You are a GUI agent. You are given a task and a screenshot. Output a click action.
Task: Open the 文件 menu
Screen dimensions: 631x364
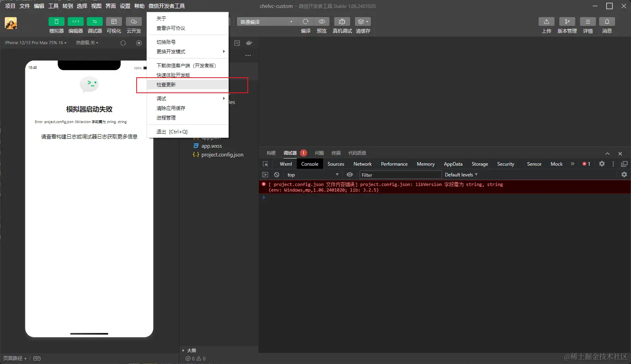24,6
